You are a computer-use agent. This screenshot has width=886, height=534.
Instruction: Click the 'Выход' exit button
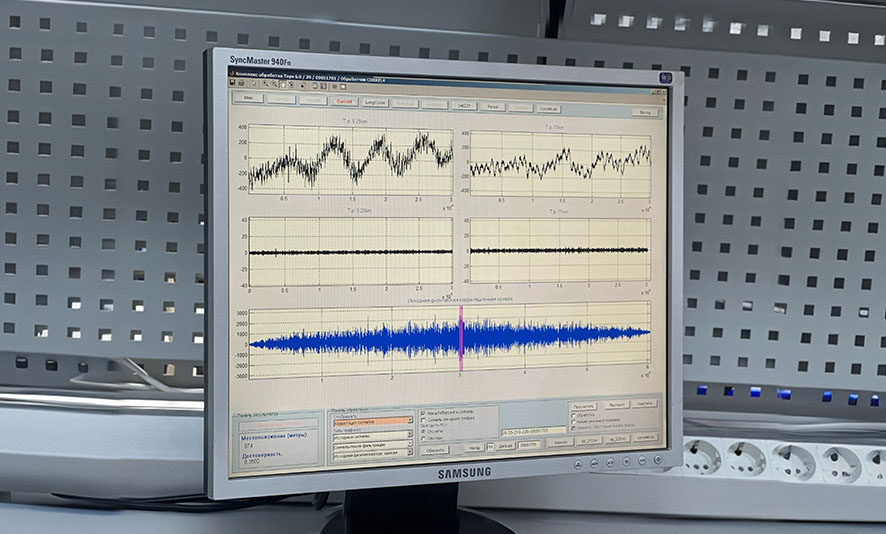point(645,113)
